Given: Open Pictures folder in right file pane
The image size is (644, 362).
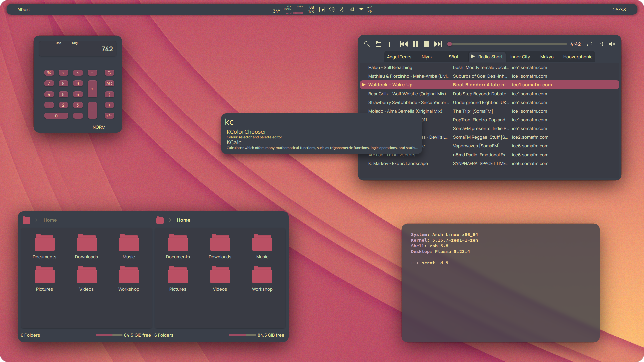Looking at the screenshot, I should [178, 279].
